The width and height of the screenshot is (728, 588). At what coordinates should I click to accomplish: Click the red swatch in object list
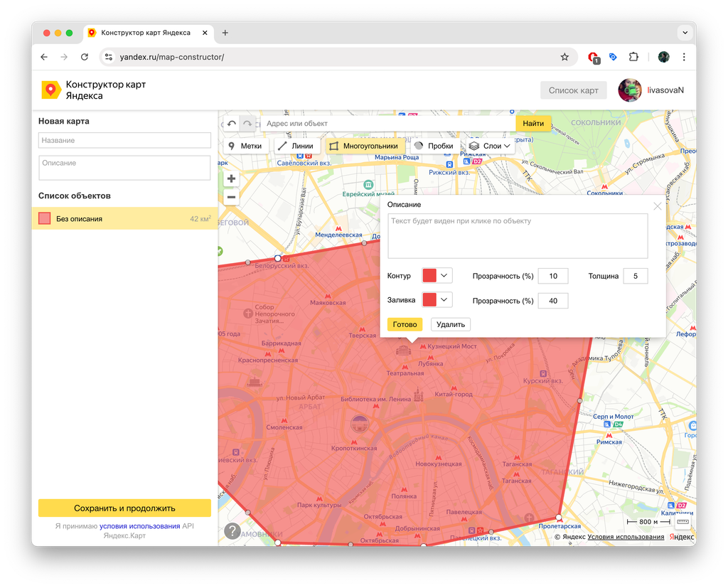tap(45, 218)
